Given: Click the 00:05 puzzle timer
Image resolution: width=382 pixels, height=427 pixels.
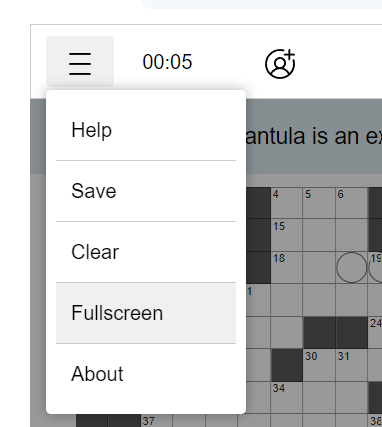Looking at the screenshot, I should pyautogui.click(x=167, y=62).
